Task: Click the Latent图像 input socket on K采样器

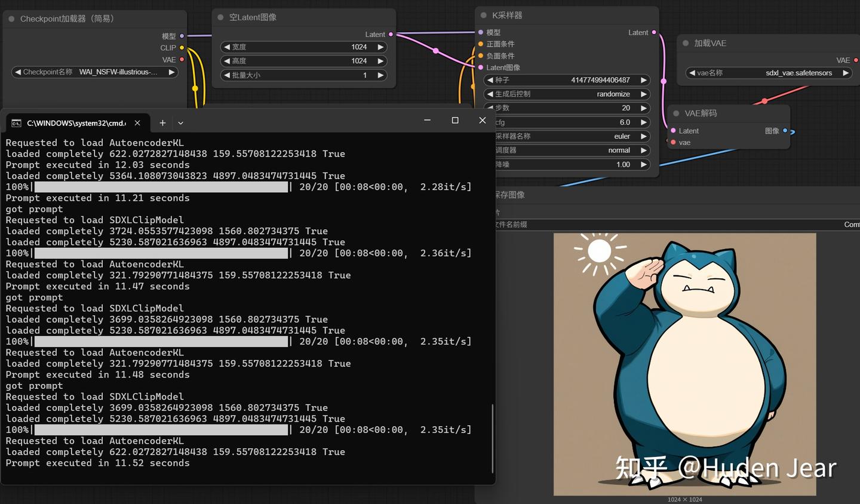Action: (481, 67)
